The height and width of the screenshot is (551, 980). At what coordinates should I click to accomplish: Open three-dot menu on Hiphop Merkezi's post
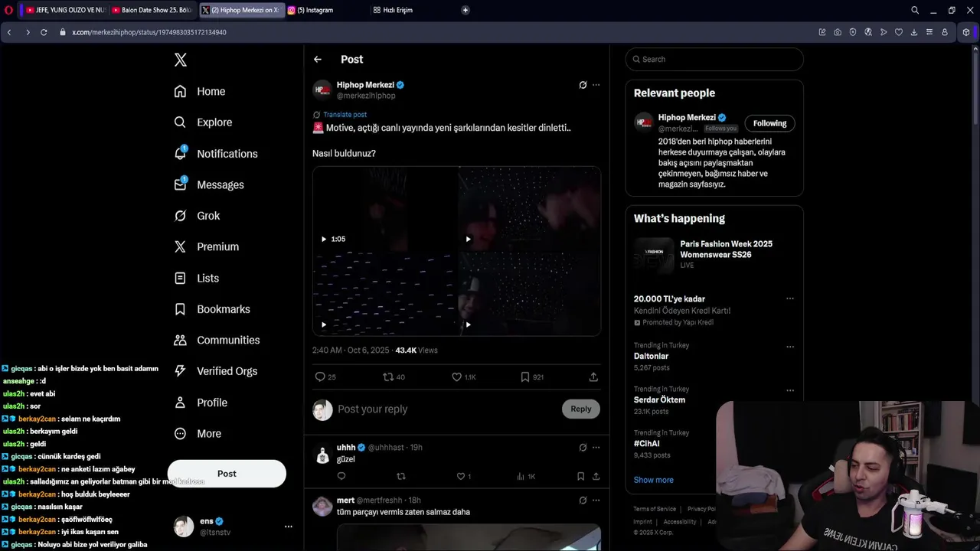596,85
